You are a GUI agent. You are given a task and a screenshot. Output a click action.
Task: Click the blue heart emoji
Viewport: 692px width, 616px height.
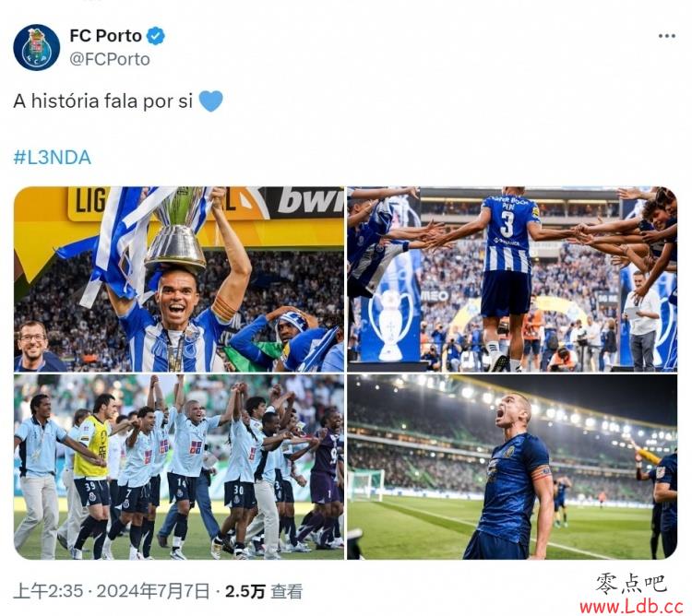(x=211, y=101)
